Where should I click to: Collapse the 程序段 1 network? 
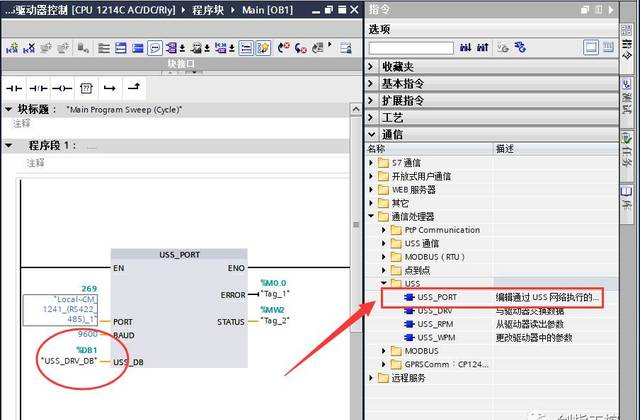point(9,145)
